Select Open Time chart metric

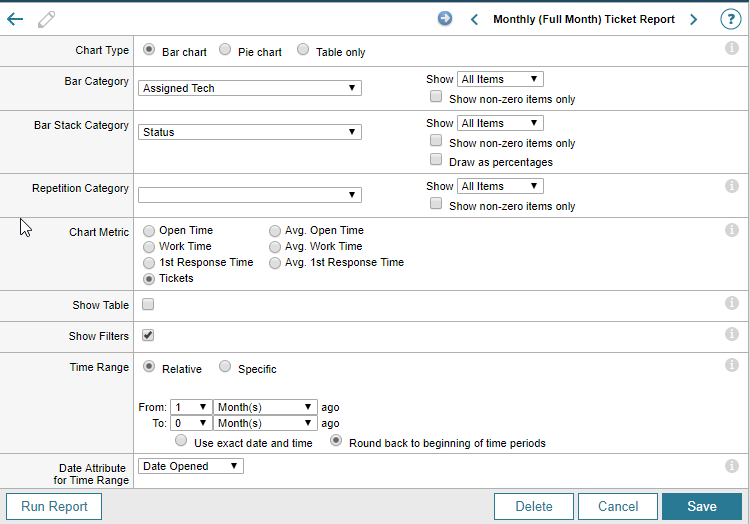pos(149,231)
